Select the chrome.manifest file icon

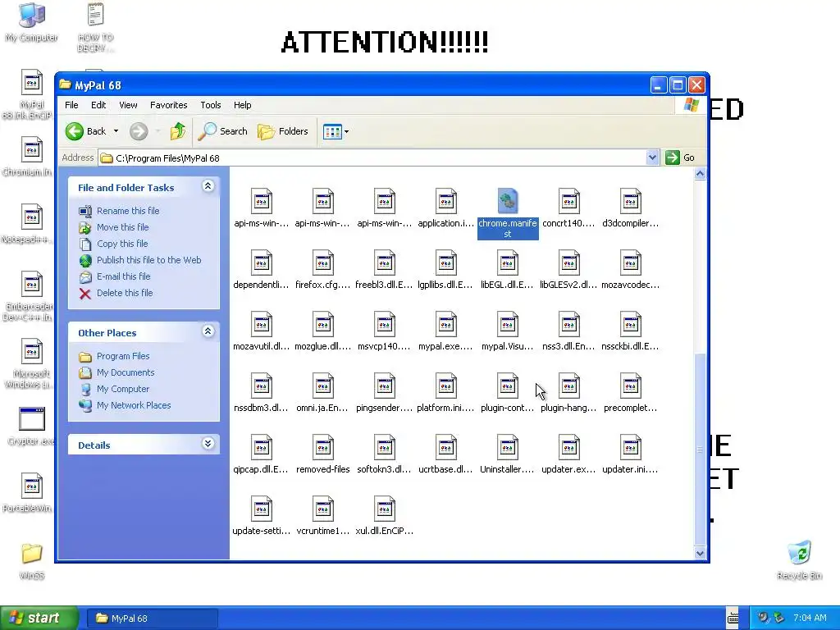coord(507,201)
